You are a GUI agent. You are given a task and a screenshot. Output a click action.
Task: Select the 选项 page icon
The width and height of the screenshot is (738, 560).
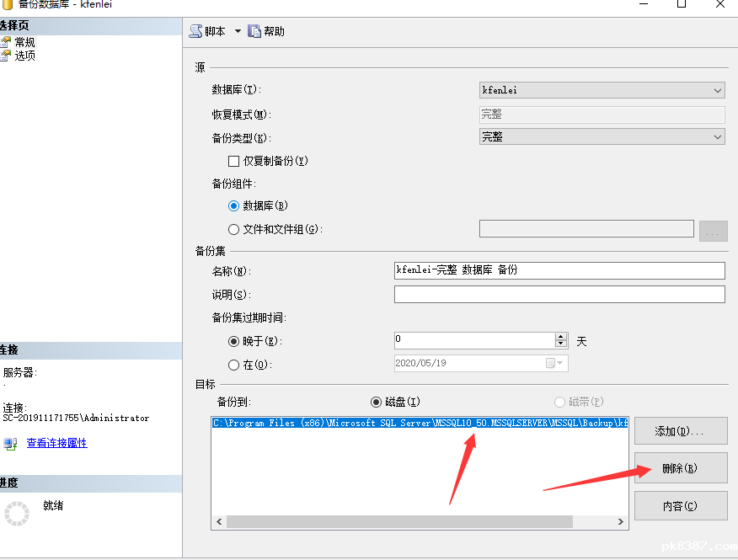[6, 56]
